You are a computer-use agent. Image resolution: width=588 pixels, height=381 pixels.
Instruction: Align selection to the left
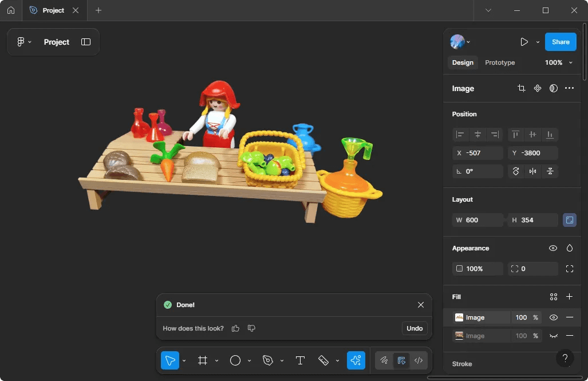(460, 135)
